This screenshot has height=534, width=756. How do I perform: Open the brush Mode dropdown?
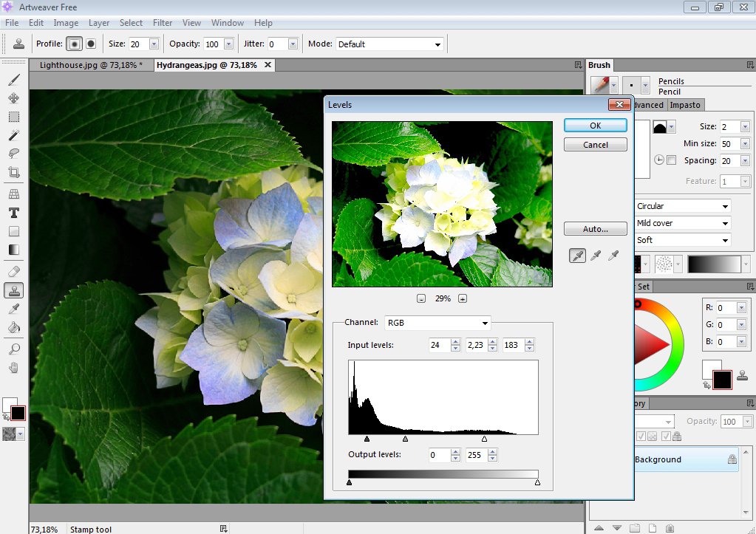pos(389,43)
